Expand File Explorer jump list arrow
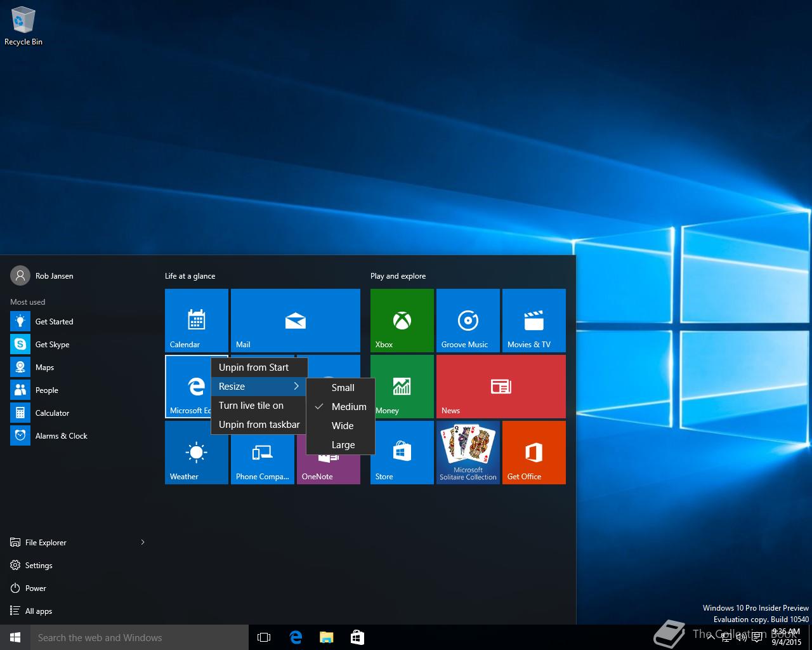This screenshot has height=650, width=812. (143, 542)
